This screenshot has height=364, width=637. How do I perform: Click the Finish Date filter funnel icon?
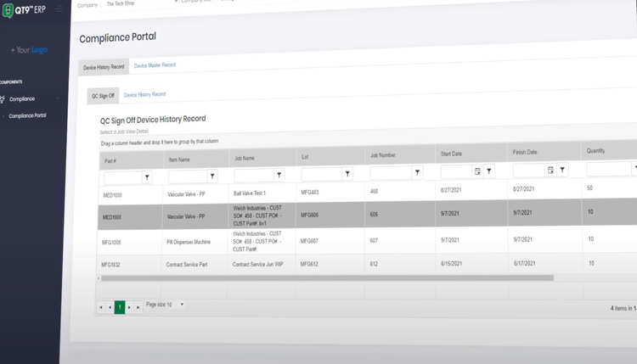point(562,171)
